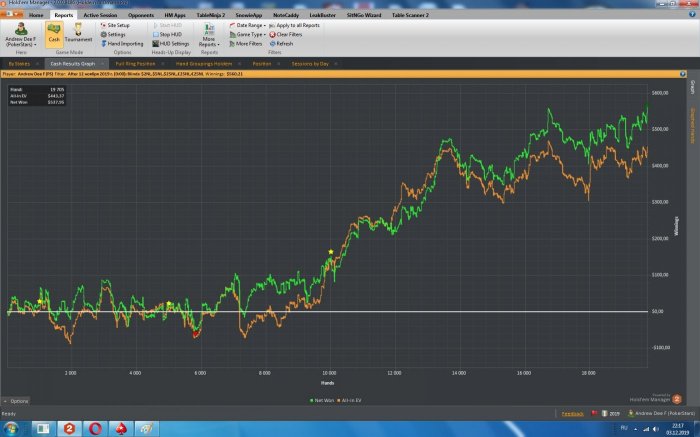Refresh the report data
Viewport: 700px width, 437px height.
pyautogui.click(x=280, y=44)
